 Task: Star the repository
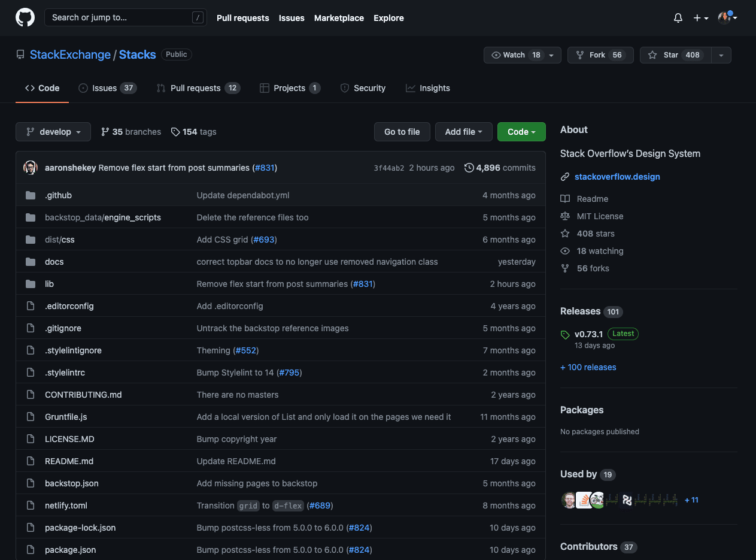pyautogui.click(x=675, y=55)
